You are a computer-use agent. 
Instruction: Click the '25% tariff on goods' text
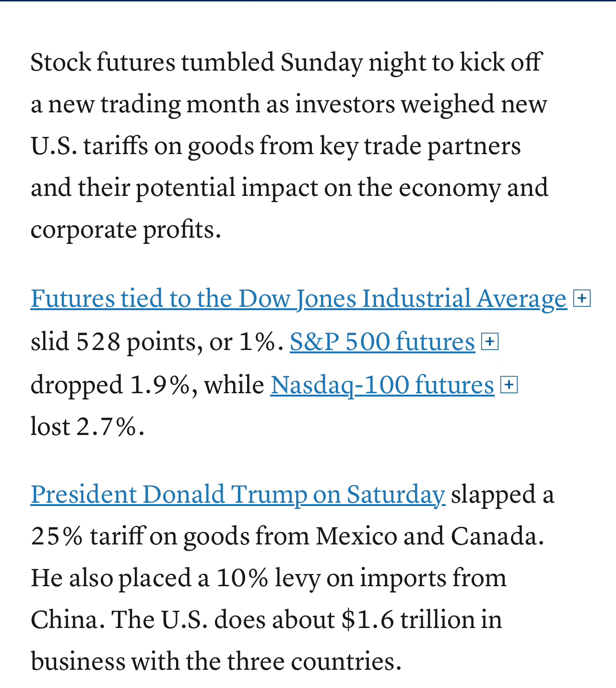point(140,536)
